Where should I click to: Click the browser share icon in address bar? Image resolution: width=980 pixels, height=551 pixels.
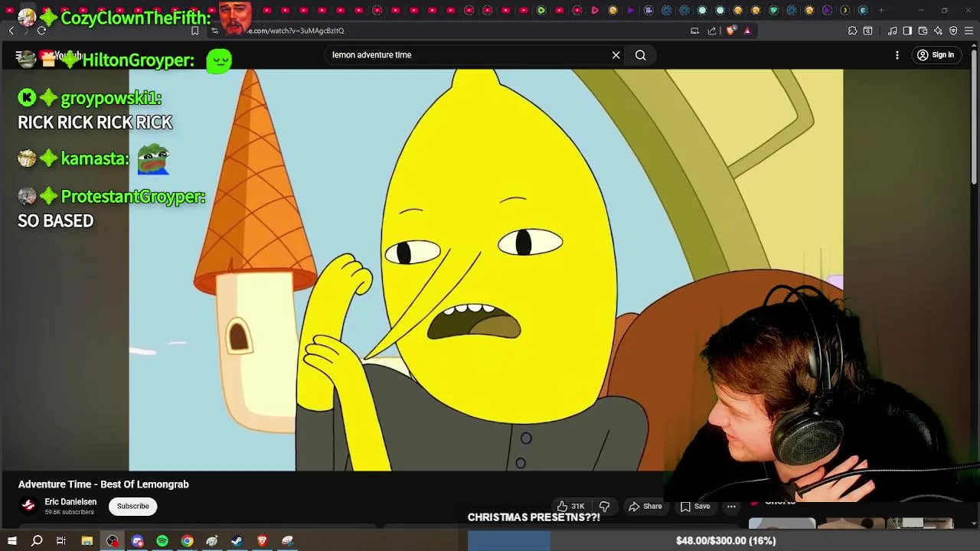[x=712, y=31]
